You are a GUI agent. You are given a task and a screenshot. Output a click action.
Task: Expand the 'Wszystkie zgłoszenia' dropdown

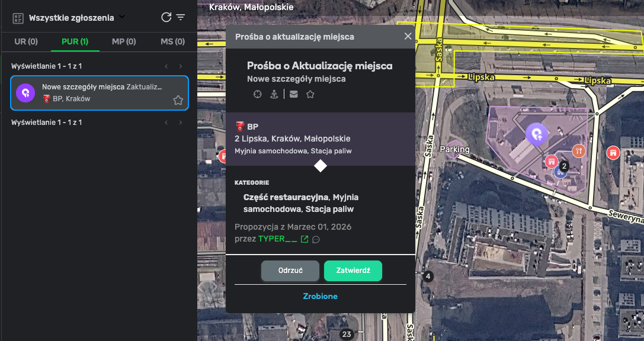(x=122, y=17)
